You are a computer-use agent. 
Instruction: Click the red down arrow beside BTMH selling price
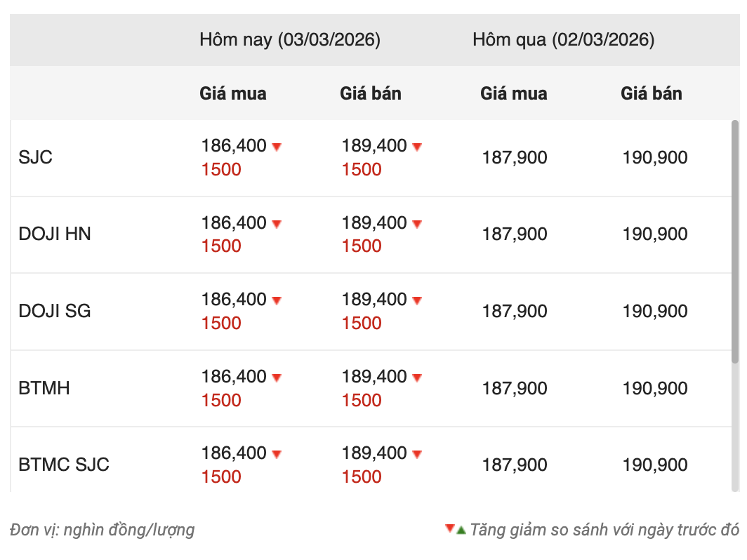417,378
